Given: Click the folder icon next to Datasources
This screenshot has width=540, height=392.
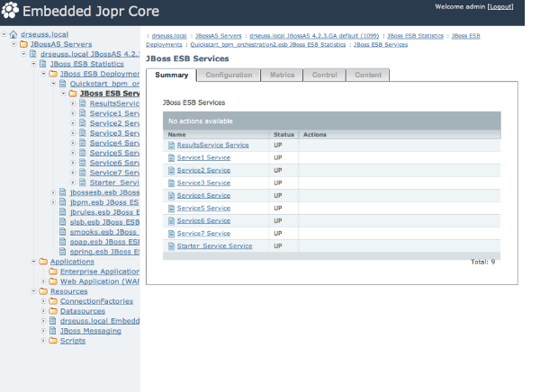Looking at the screenshot, I should pyautogui.click(x=52, y=311).
